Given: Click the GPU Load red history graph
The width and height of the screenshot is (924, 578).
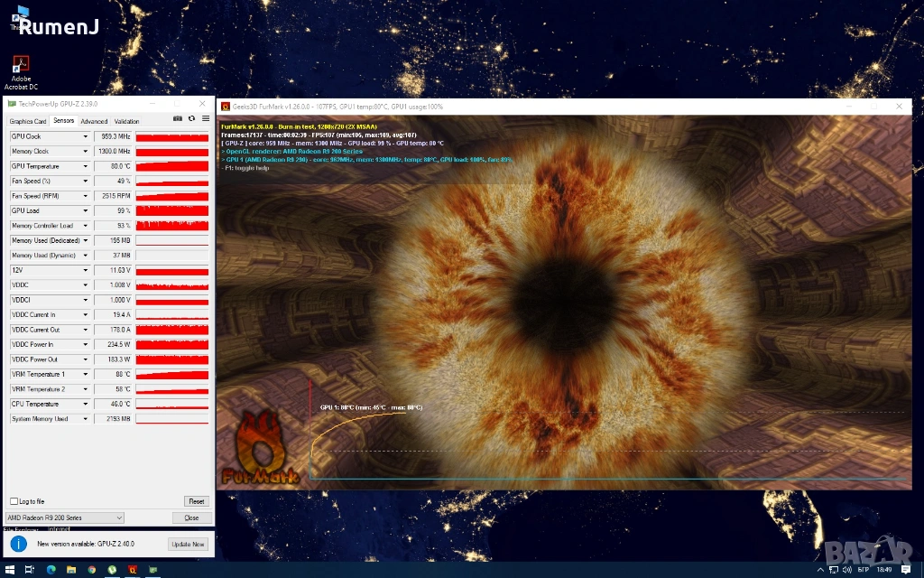Looking at the screenshot, I should [171, 210].
